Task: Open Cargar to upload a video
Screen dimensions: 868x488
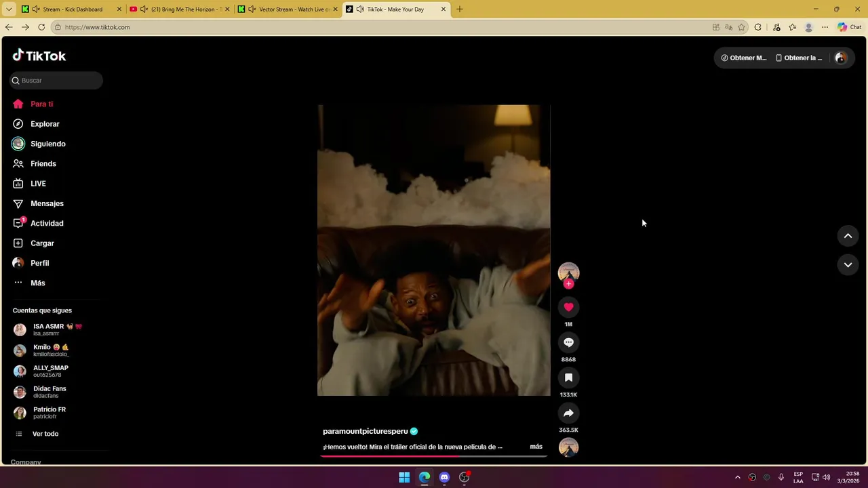Action: point(33,243)
